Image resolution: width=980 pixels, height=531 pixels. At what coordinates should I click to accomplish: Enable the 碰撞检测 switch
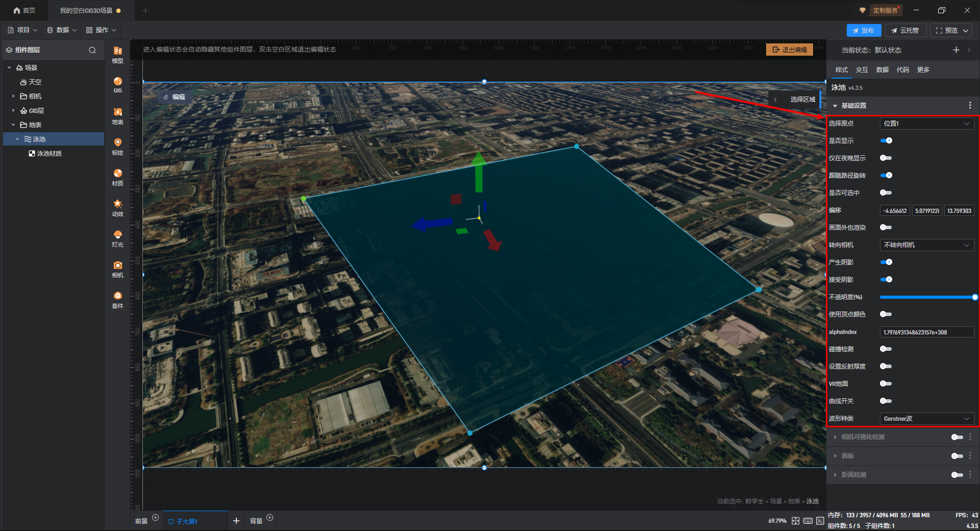pyautogui.click(x=886, y=349)
